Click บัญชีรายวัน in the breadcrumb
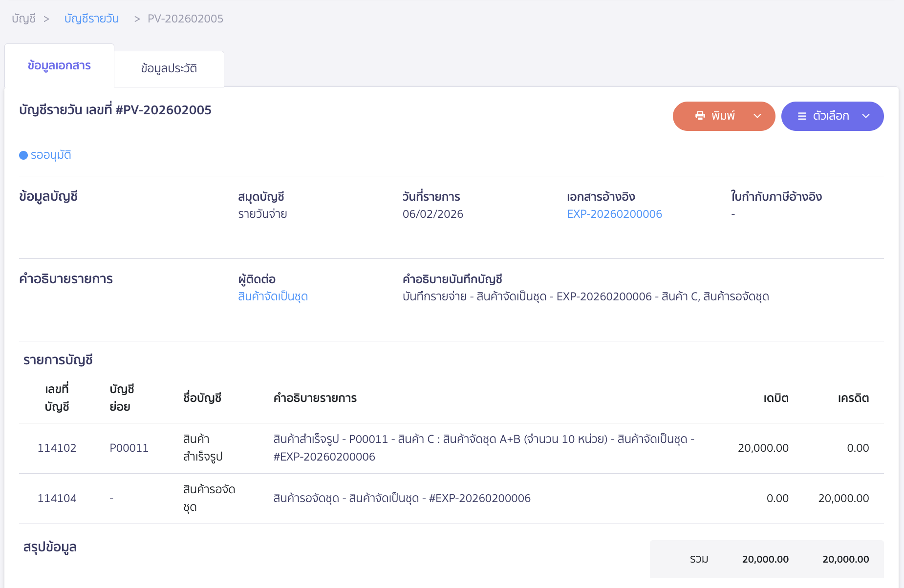904x588 pixels. tap(91, 19)
